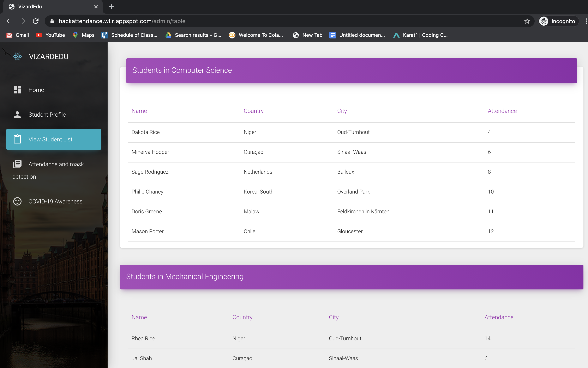Viewport: 588px width, 368px height.
Task: Click the Home dashboard icon
Action: 17,90
